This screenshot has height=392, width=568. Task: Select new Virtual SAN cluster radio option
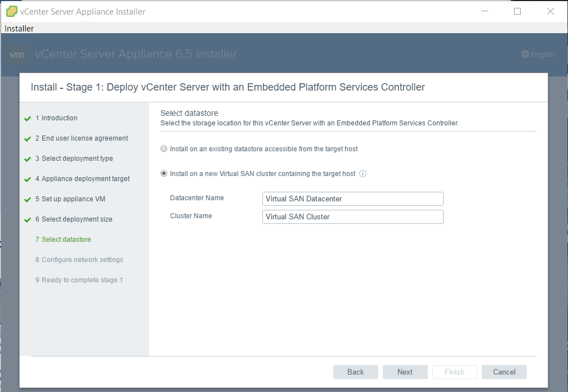tap(164, 173)
